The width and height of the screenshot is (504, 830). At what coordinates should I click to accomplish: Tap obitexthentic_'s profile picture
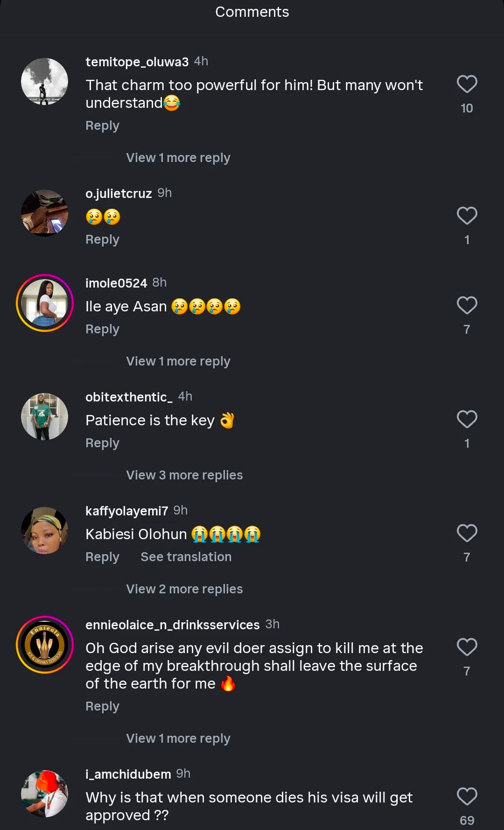click(x=45, y=417)
